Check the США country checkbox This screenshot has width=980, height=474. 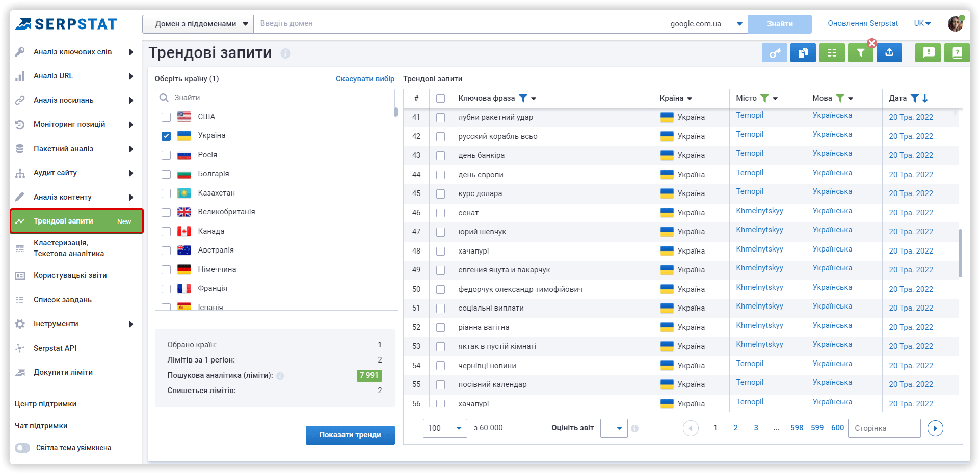click(166, 117)
